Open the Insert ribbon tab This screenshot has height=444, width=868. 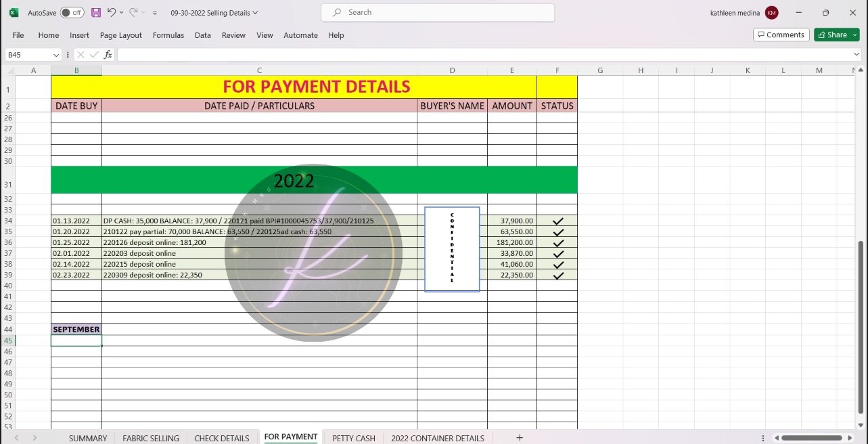[79, 35]
